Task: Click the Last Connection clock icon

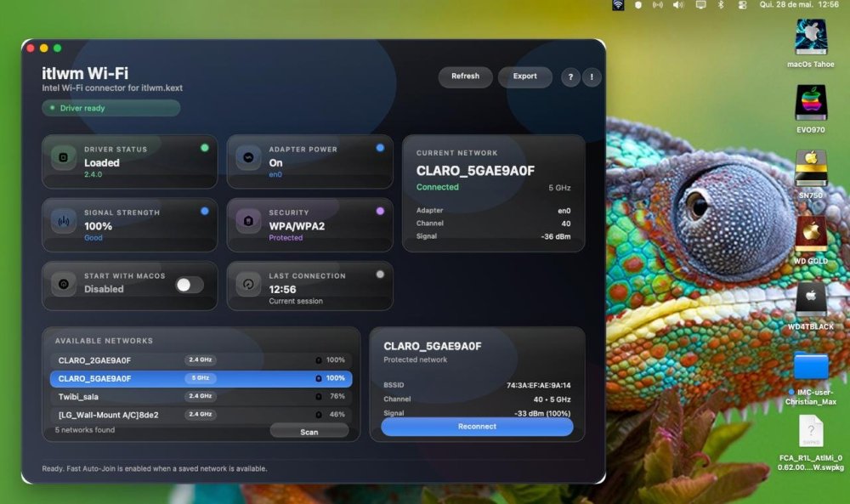Action: [248, 285]
